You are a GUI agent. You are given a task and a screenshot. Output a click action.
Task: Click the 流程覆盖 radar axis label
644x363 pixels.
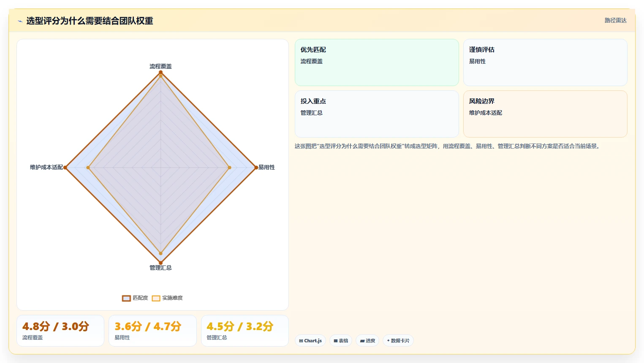point(160,66)
